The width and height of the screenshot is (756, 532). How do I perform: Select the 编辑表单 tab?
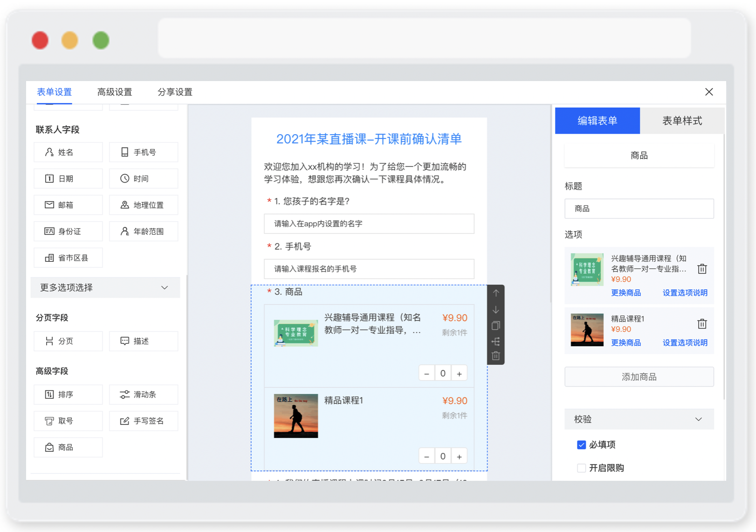click(598, 121)
